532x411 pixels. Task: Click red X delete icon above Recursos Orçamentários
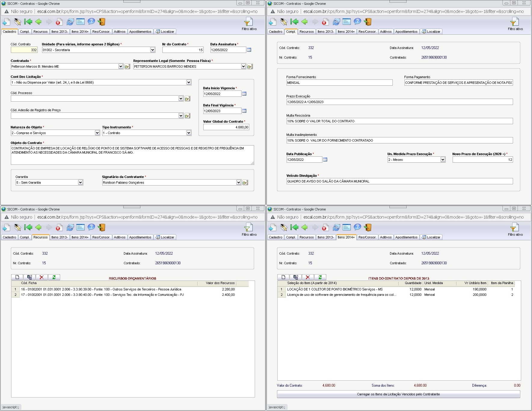(x=42, y=277)
